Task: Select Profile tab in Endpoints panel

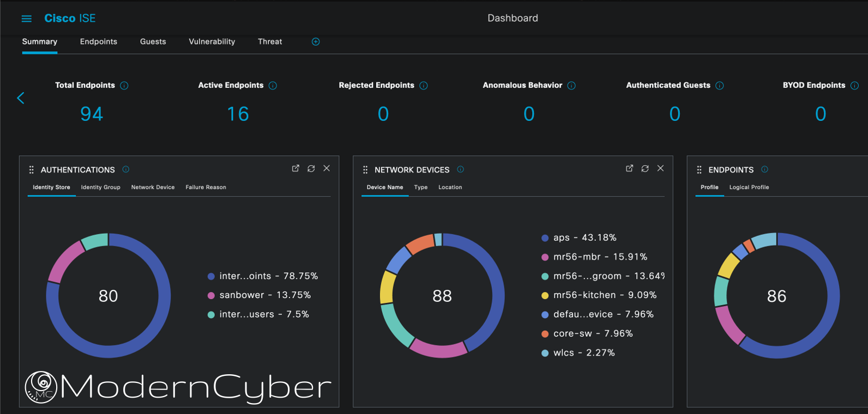Action: point(709,187)
